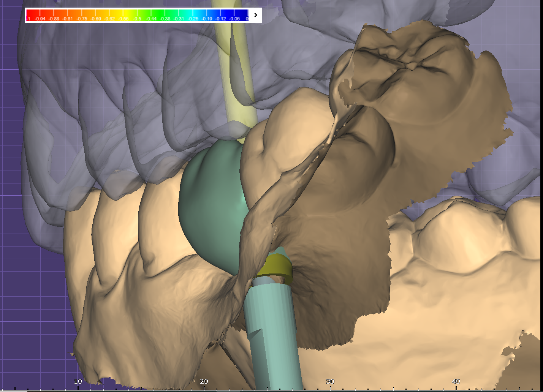Pick the yellow -0.56 color scale value
This screenshot has width=543, height=392.
(123, 15)
